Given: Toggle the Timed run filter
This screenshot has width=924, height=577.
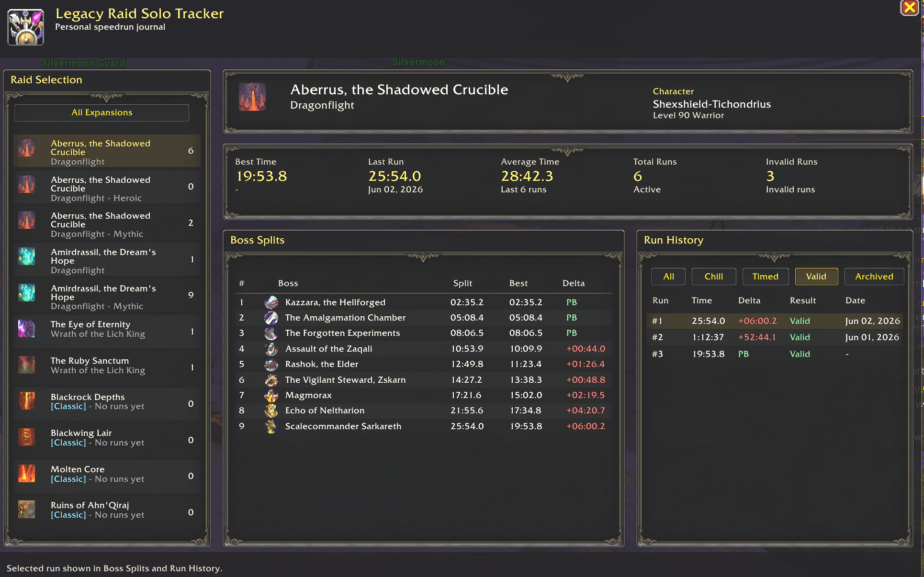Looking at the screenshot, I should [x=766, y=277].
